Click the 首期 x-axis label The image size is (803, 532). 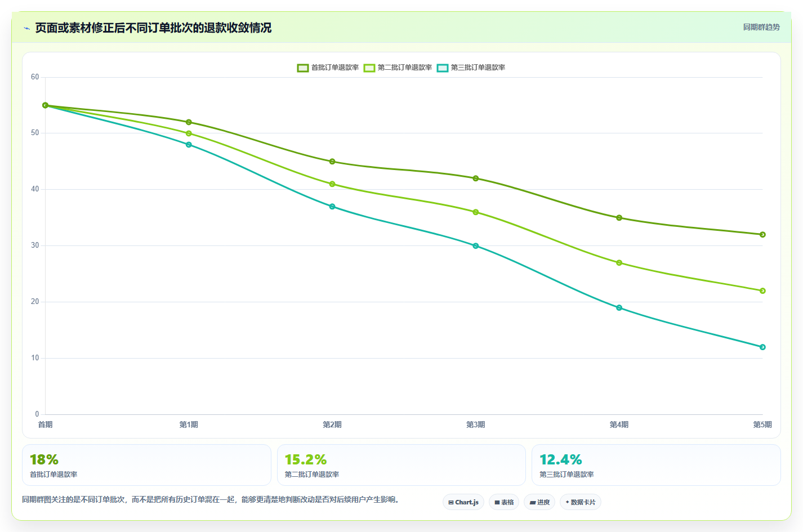pyautogui.click(x=46, y=424)
